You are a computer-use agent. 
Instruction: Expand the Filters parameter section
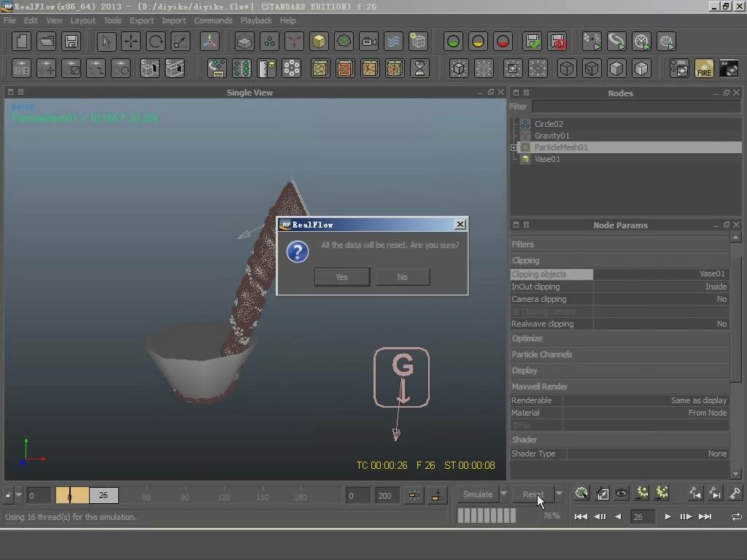pyautogui.click(x=620, y=244)
